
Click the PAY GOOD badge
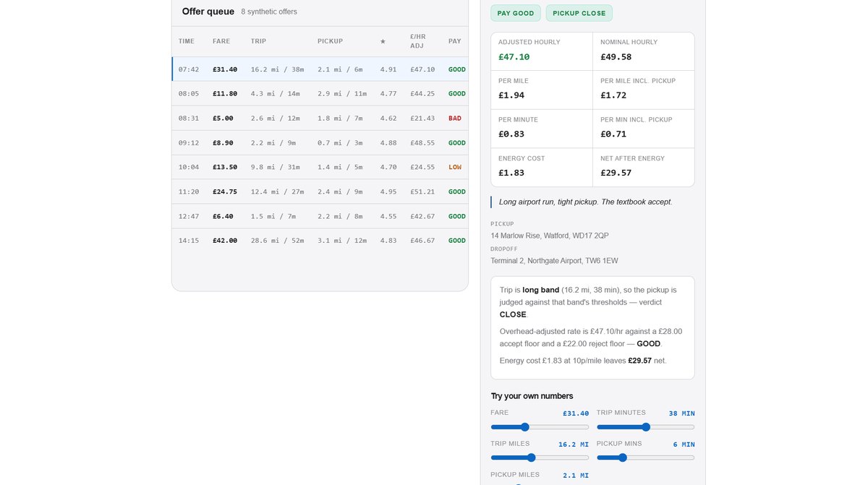[516, 13]
